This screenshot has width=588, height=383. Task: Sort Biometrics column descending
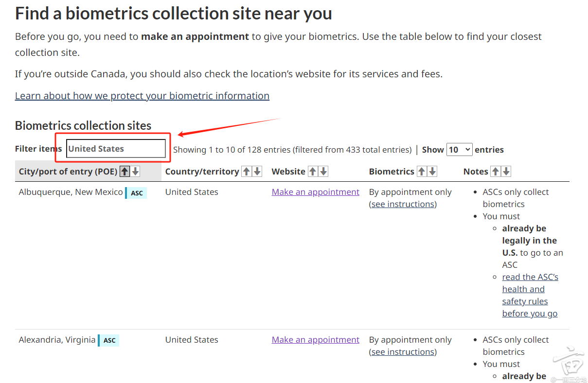point(432,172)
